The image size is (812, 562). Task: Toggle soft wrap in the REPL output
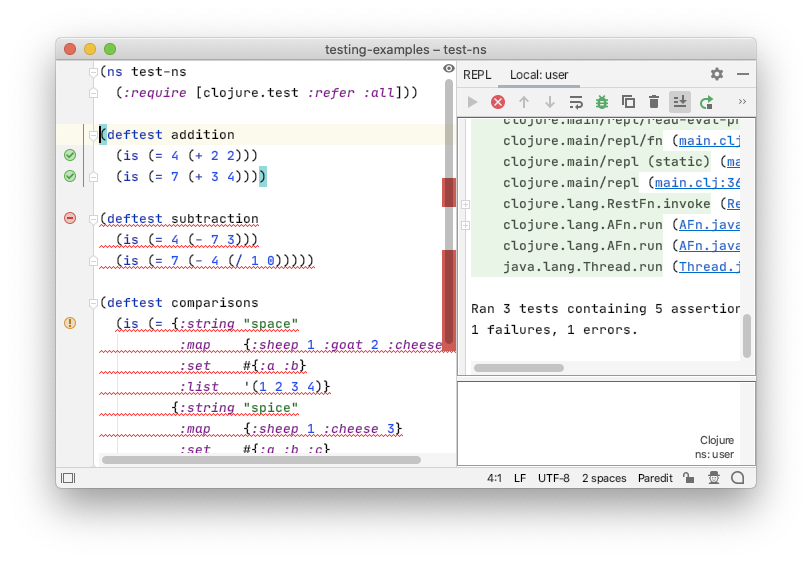pyautogui.click(x=576, y=102)
